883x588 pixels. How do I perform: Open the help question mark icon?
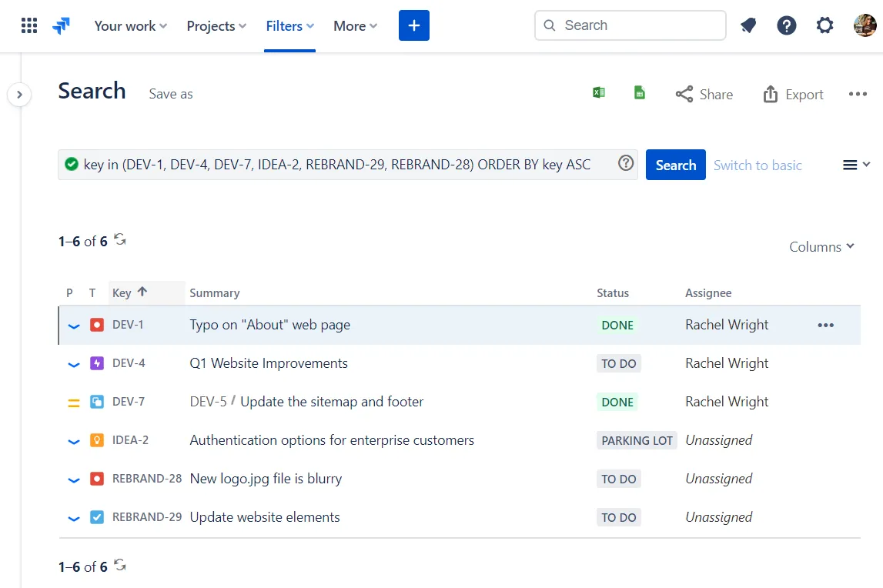pos(786,25)
